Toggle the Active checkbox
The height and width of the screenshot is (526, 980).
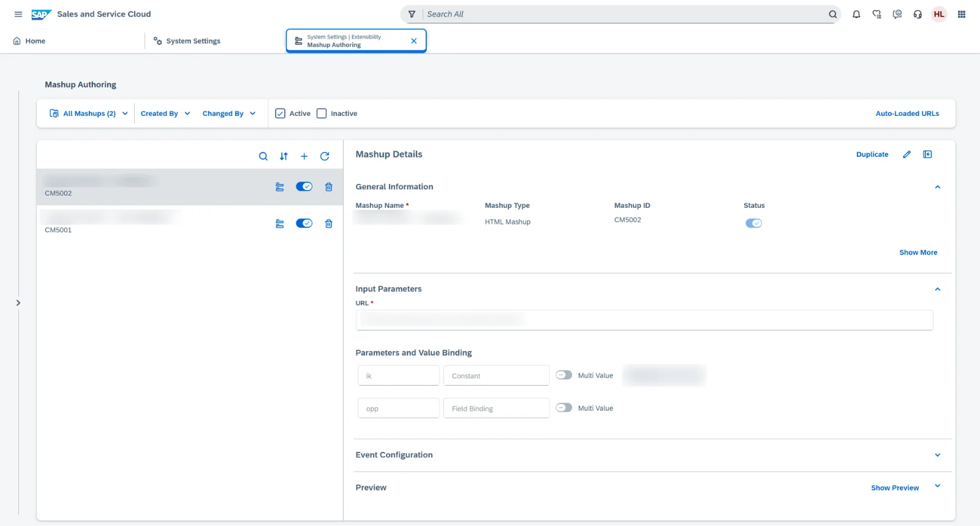click(x=280, y=113)
